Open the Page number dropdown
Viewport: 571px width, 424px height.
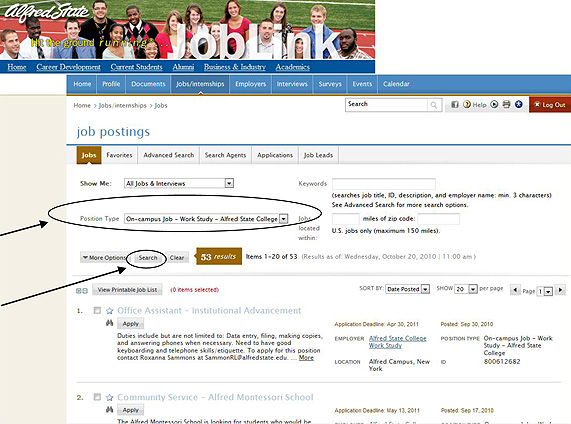pos(545,291)
